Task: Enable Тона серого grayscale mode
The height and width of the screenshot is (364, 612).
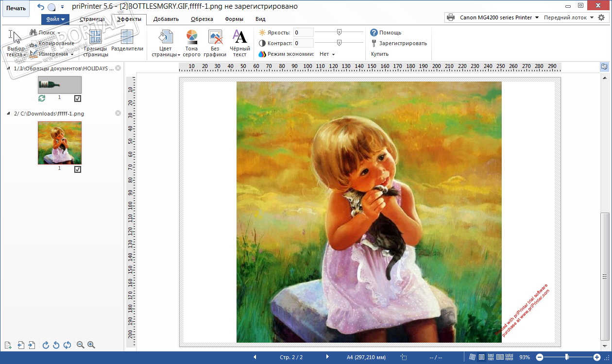Action: tap(192, 43)
